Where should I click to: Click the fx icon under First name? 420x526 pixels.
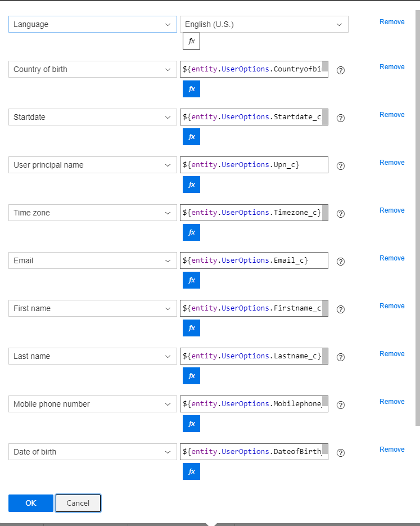pyautogui.click(x=191, y=327)
